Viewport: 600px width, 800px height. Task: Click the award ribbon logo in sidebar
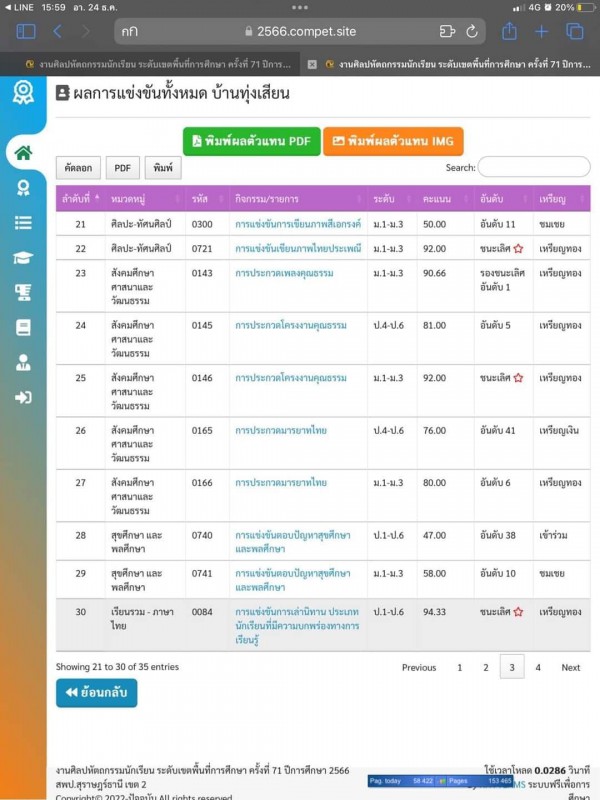click(x=23, y=92)
